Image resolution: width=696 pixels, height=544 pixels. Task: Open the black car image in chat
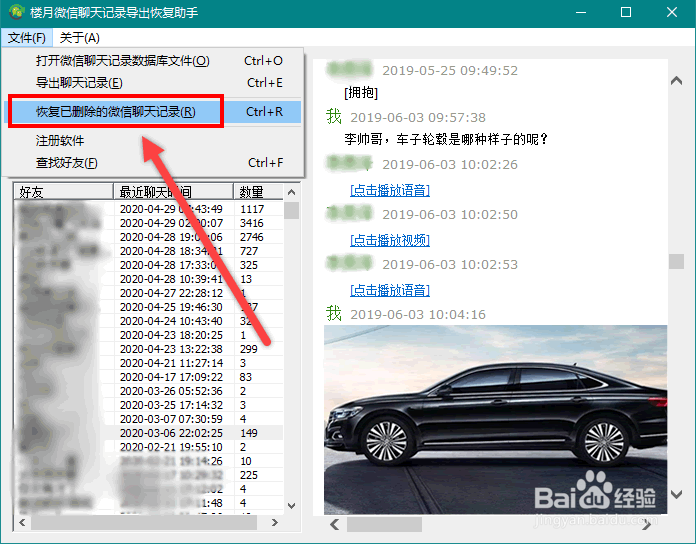495,420
